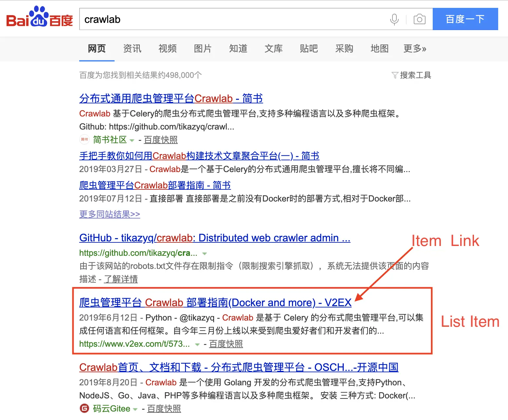Expand the arrow next to 码云Gitee
The width and height of the screenshot is (508, 420).
point(135,409)
